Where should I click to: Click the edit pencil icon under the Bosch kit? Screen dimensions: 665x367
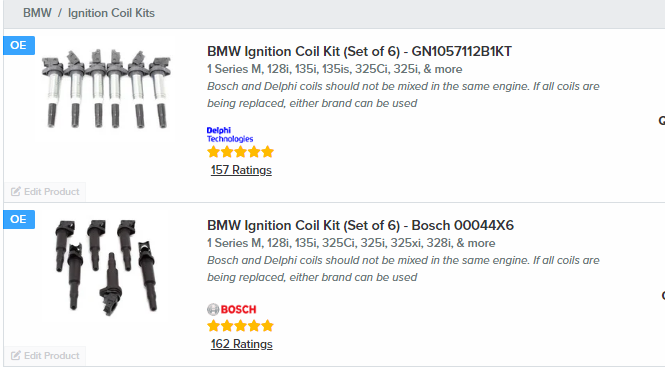(16, 356)
